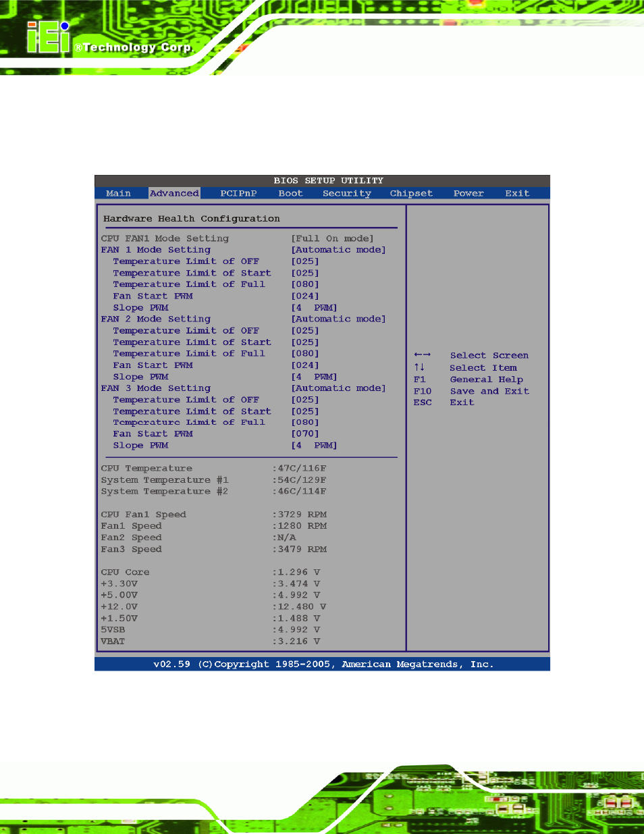Open the FAN 1 [Automatic mode] value
The height and width of the screenshot is (834, 644).
[338, 250]
